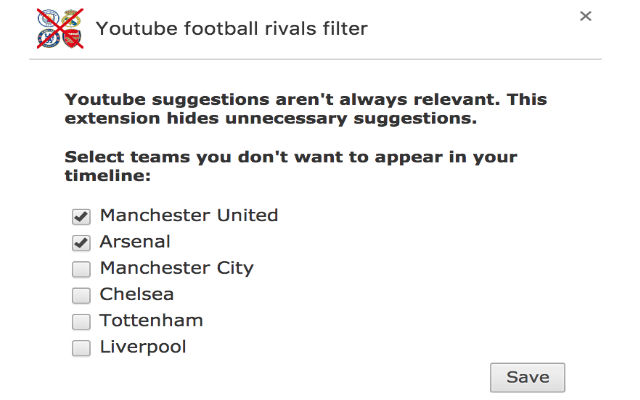Image resolution: width=640 pixels, height=400 pixels.
Task: Click the red Arsenal crest in the logo
Action: [x=73, y=39]
